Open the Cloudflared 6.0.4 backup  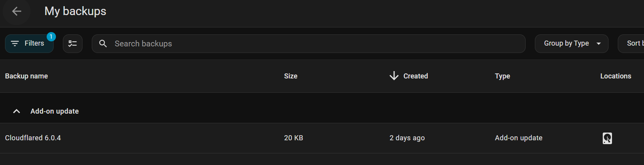click(33, 138)
